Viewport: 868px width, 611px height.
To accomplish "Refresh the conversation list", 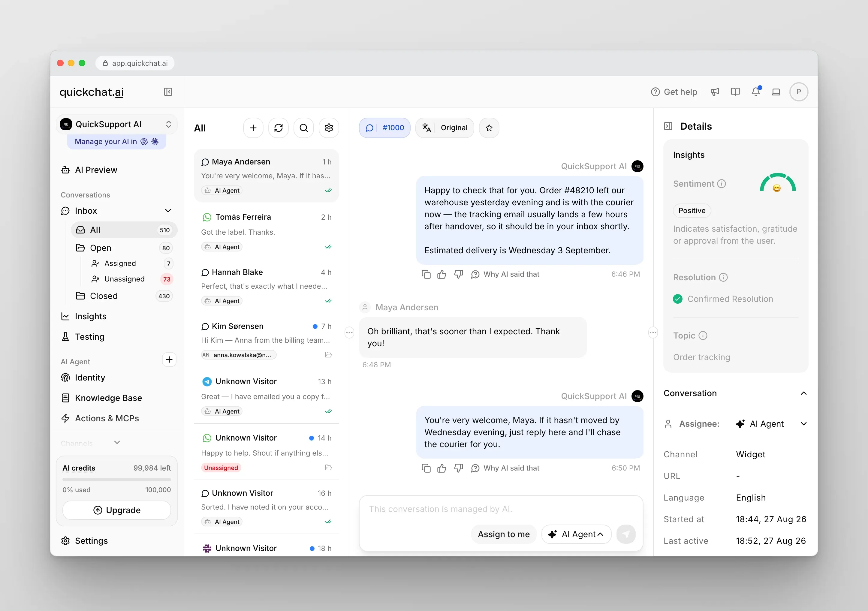I will [278, 128].
